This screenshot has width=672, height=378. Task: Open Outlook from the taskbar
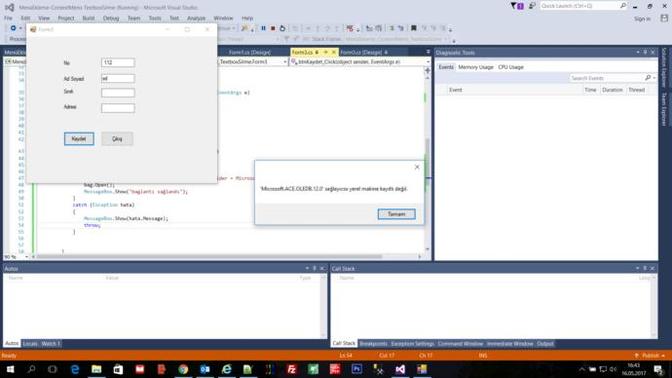[x=205, y=369]
